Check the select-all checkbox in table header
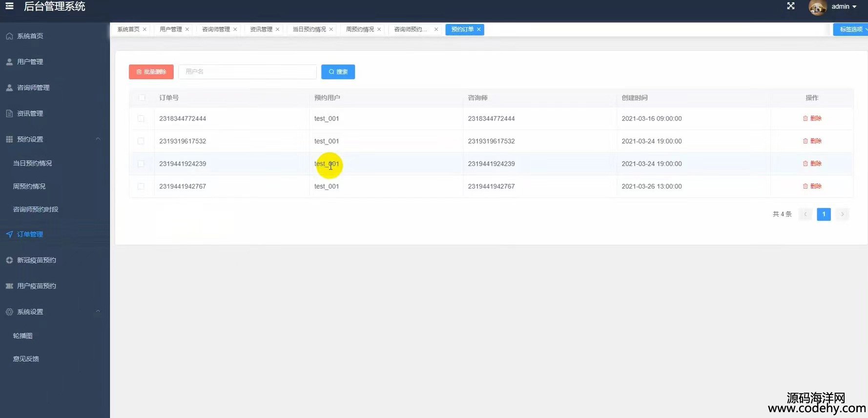The height and width of the screenshot is (418, 868). 142,98
